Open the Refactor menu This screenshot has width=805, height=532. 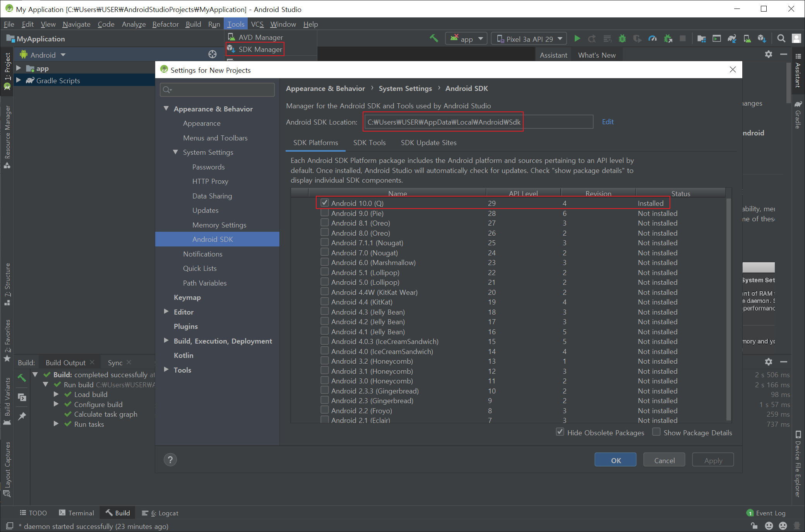[x=165, y=24]
